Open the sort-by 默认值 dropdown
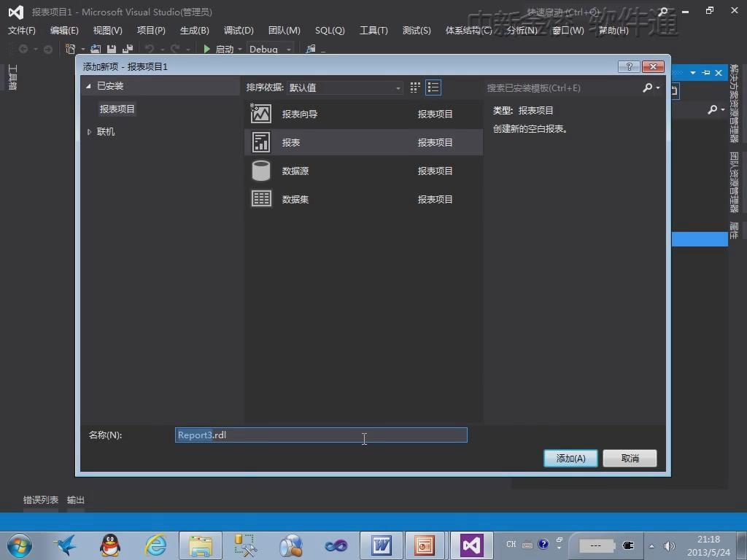747x560 pixels. point(344,87)
